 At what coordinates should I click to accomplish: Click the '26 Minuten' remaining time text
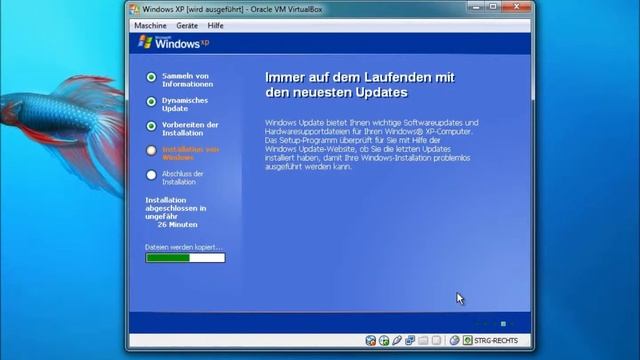click(x=178, y=224)
